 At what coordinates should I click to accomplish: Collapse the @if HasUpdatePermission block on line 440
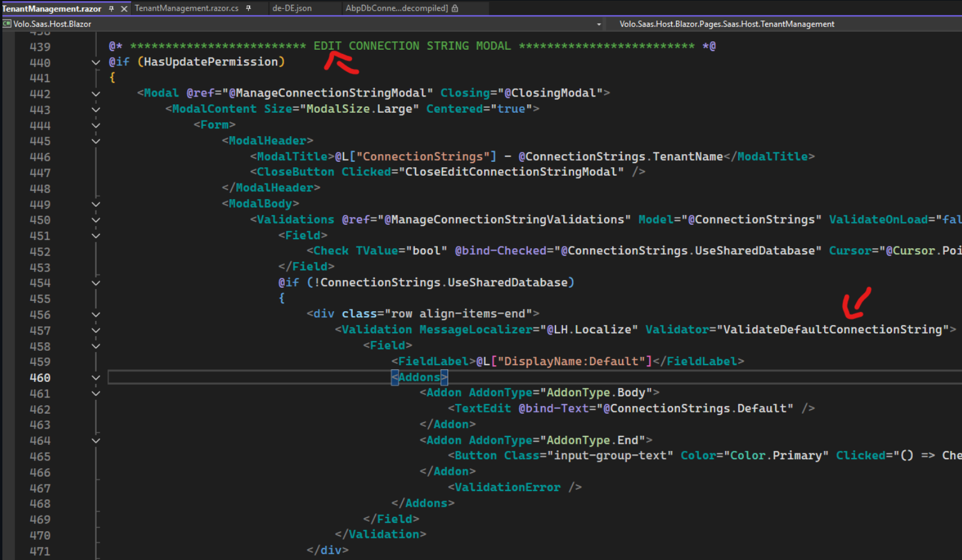(x=96, y=62)
